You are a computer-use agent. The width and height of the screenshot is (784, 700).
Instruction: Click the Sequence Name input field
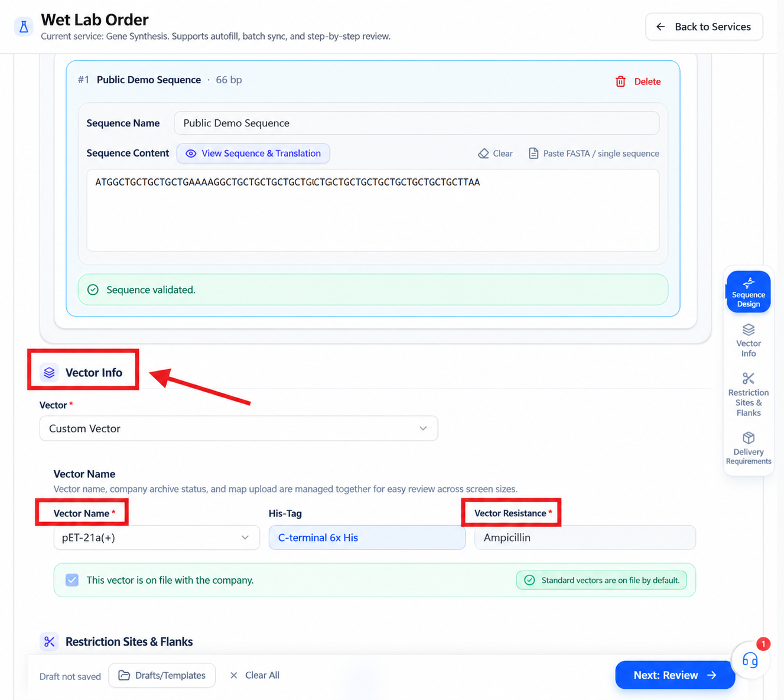coord(417,123)
